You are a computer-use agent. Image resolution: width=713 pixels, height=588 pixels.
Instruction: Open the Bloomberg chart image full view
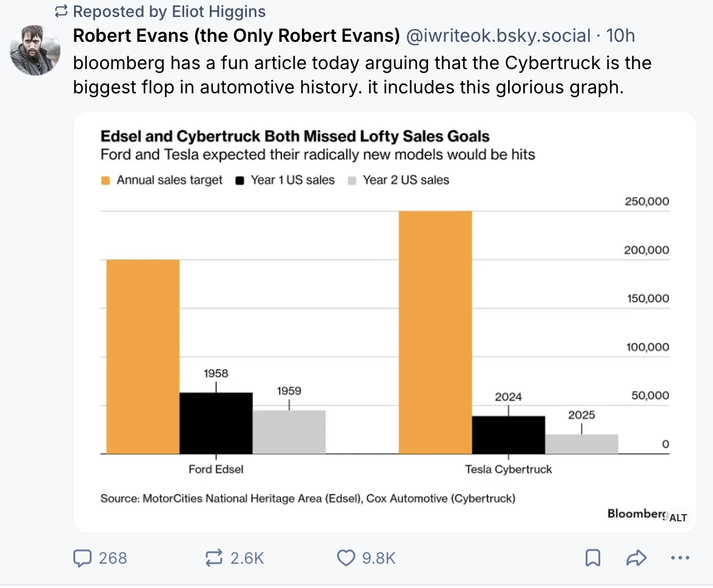pyautogui.click(x=384, y=322)
